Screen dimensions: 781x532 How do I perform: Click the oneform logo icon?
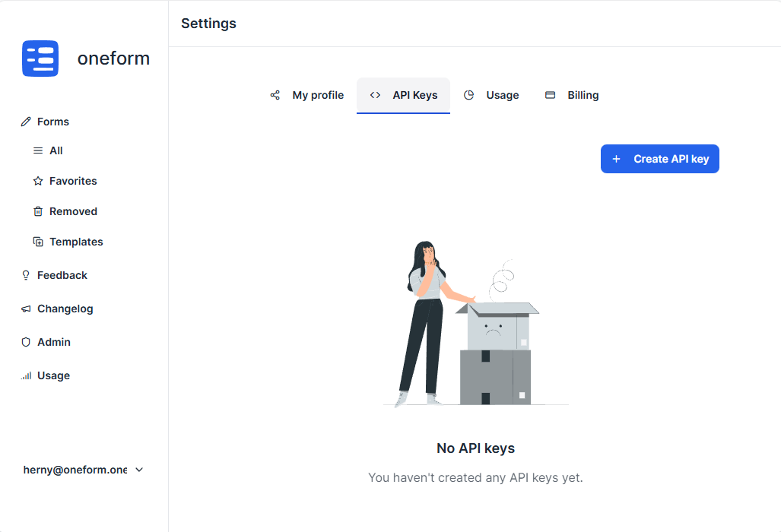40,58
